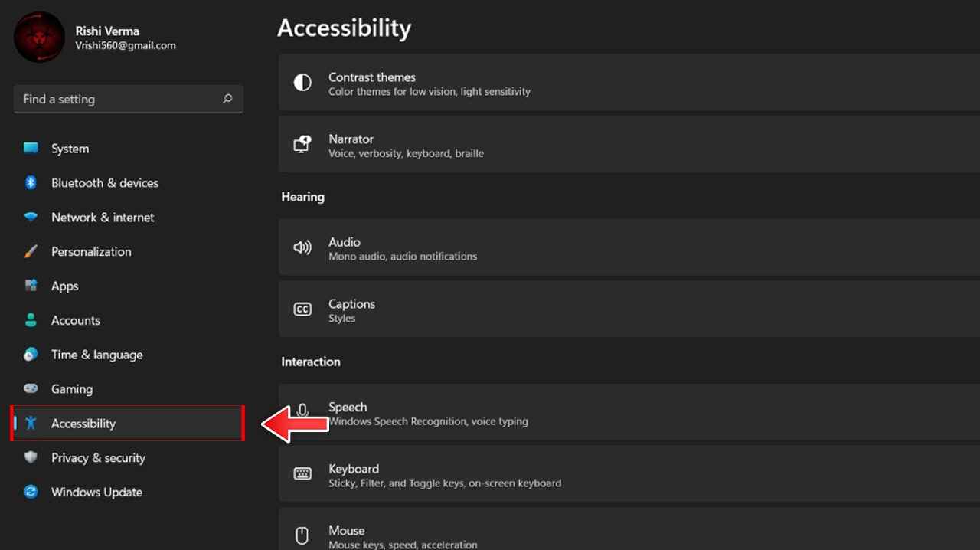Click the Audio speaker icon
This screenshot has width=980, height=550.
302,247
